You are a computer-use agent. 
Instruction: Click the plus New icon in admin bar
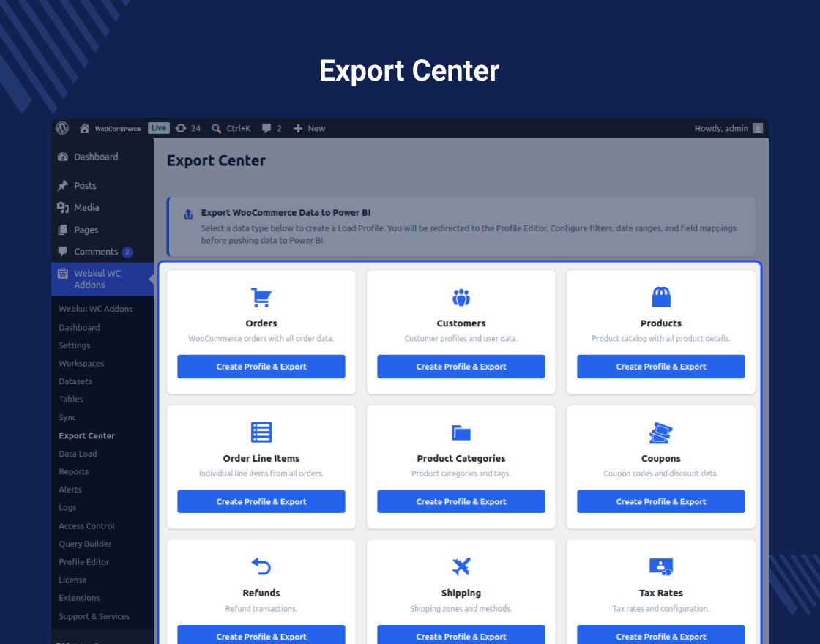point(297,129)
